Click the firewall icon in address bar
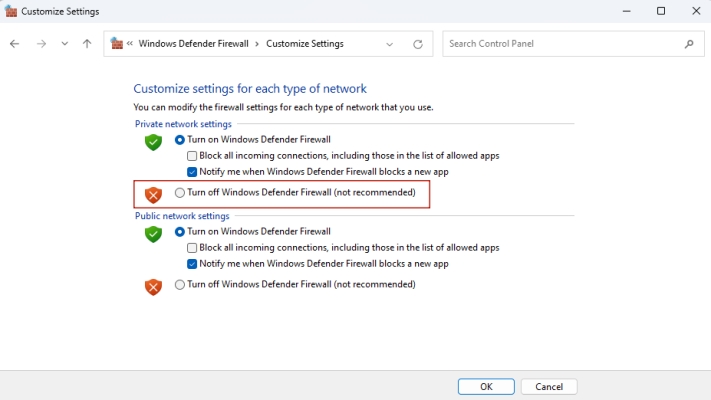 117,44
